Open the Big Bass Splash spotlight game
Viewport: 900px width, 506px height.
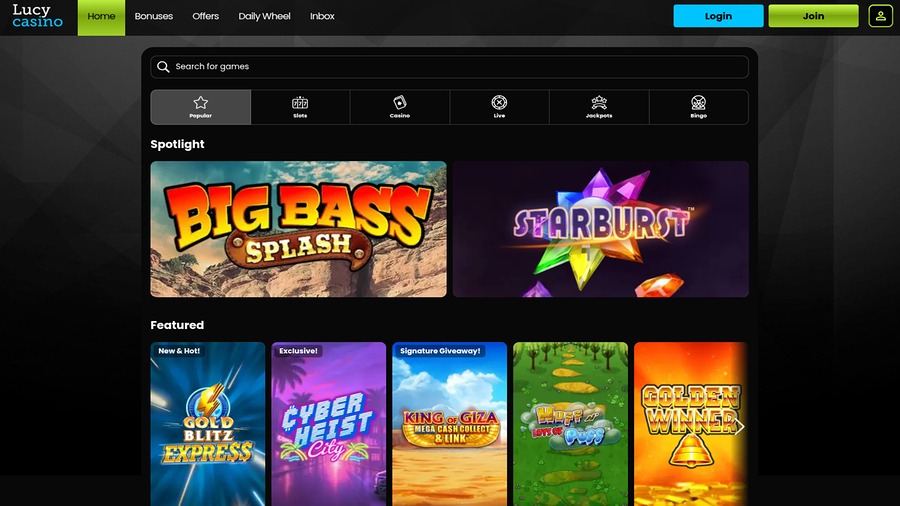pyautogui.click(x=298, y=229)
